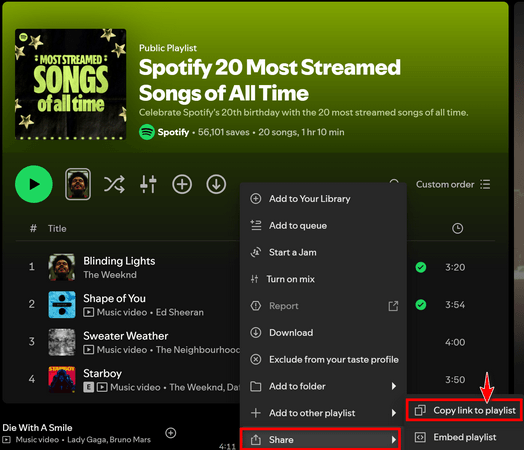Click the Music video icon under Sweater Weather
Viewport: 524px width, 450px height.
[x=88, y=350]
